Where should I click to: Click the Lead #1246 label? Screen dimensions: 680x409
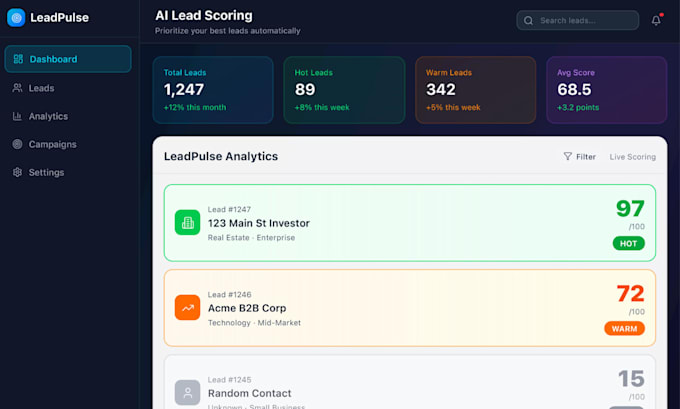point(229,294)
